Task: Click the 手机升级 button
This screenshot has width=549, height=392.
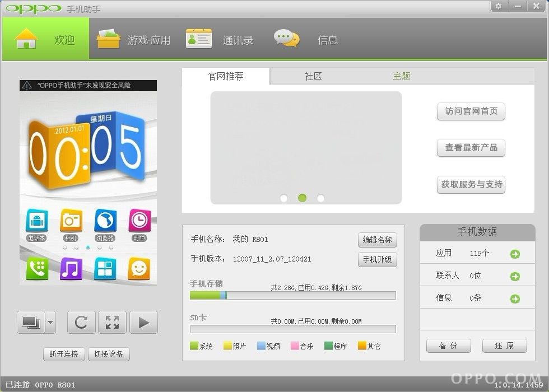Action: pos(377,259)
